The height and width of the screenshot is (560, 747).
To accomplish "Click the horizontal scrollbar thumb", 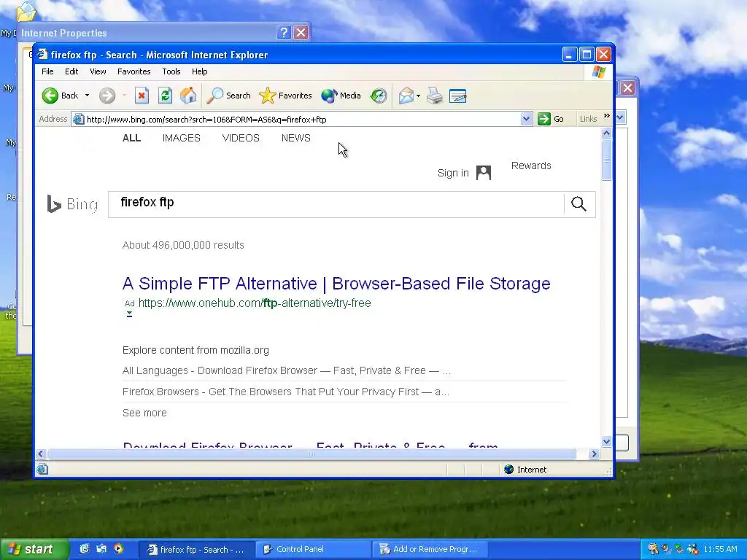I will click(x=311, y=454).
